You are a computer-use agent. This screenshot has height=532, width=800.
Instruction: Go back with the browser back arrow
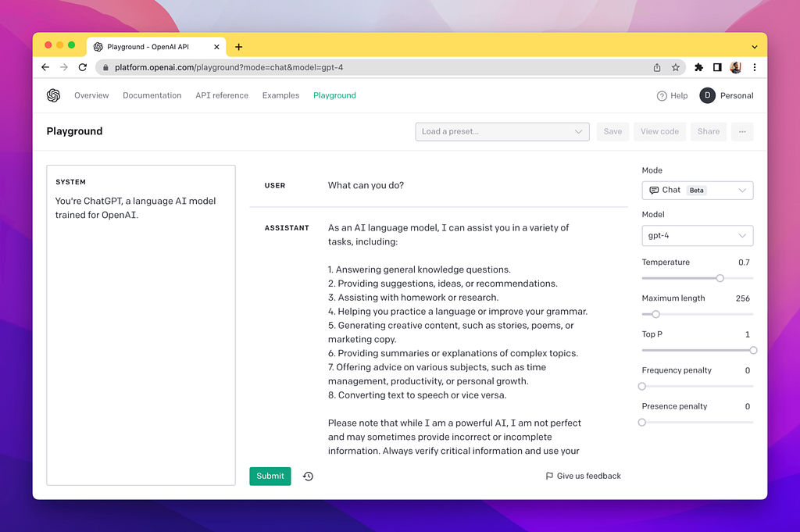[45, 67]
